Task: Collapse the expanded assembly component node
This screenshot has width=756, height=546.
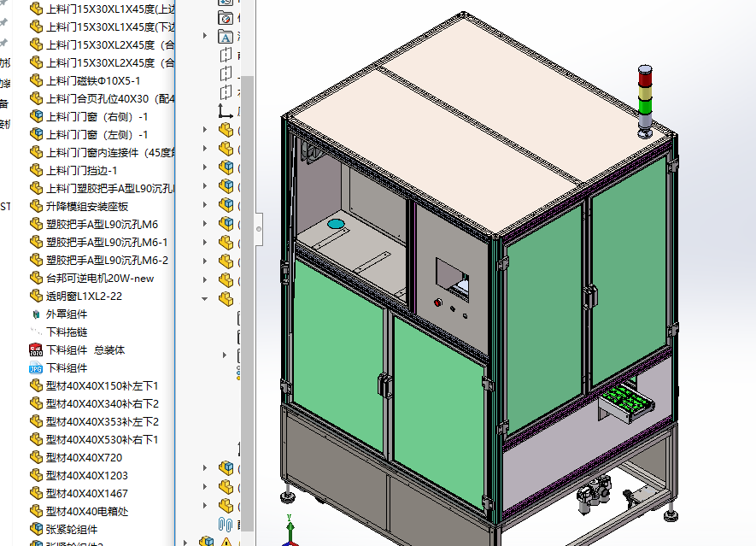Action: 204,299
